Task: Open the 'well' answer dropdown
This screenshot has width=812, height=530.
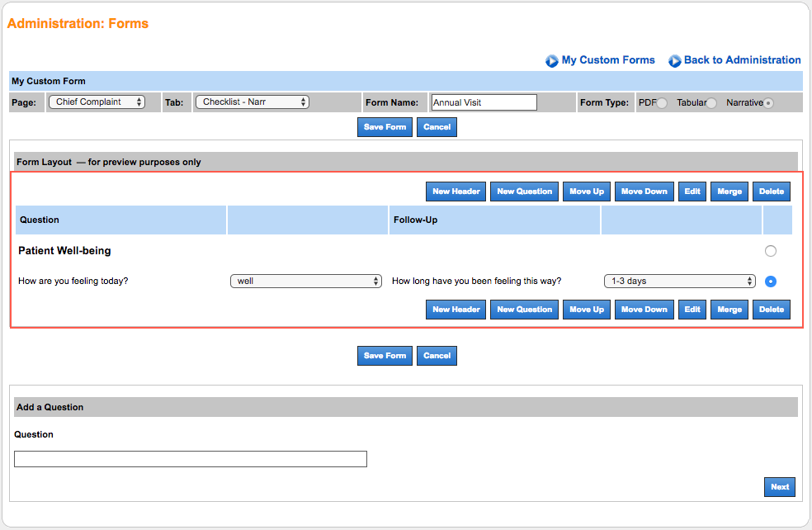Action: pyautogui.click(x=306, y=281)
